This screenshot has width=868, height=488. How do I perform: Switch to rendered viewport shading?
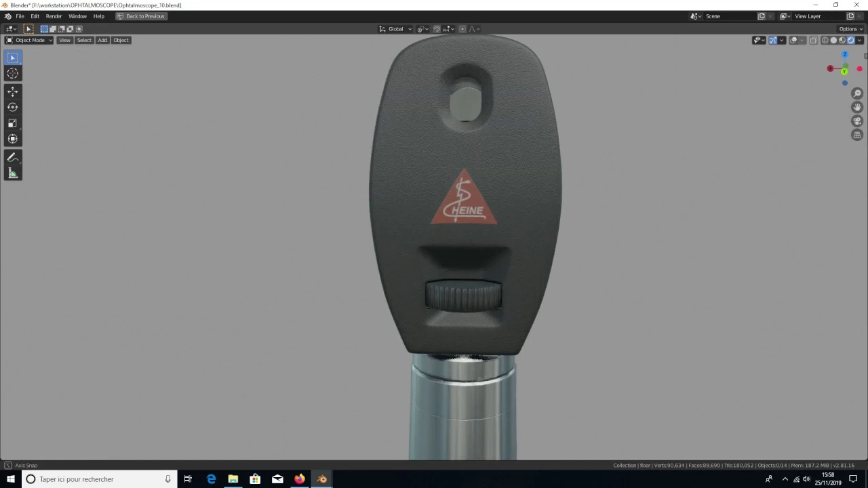[851, 40]
